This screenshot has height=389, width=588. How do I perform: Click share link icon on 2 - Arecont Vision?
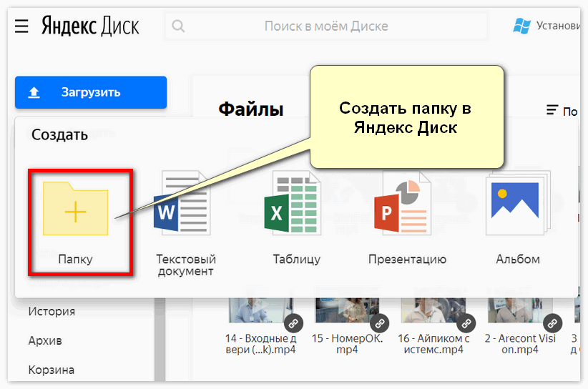pos(552,323)
